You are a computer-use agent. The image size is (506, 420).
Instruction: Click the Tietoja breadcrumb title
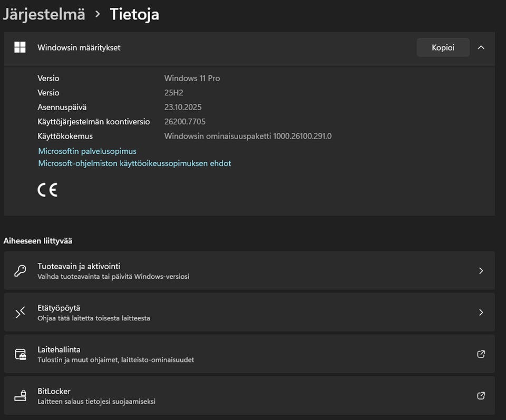click(x=134, y=14)
